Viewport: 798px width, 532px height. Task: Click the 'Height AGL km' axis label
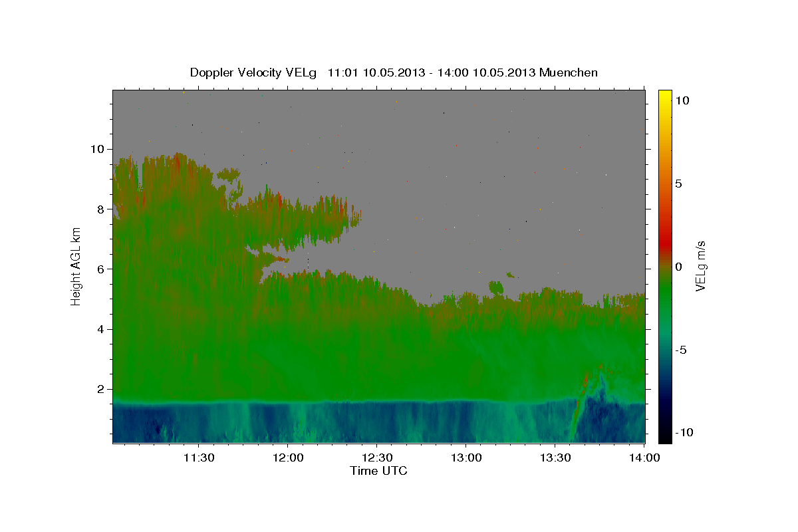(x=76, y=266)
